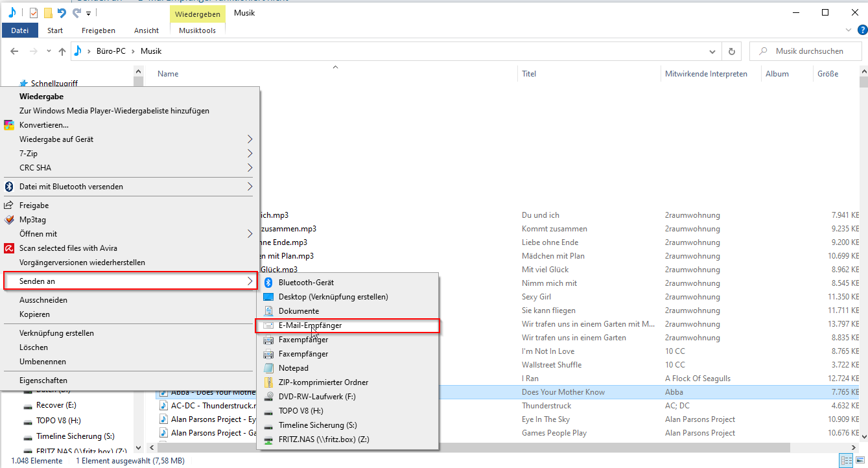Click the Desktop (Verknüpfung erstellen) monitor icon
This screenshot has height=468, width=868.
[x=268, y=297]
